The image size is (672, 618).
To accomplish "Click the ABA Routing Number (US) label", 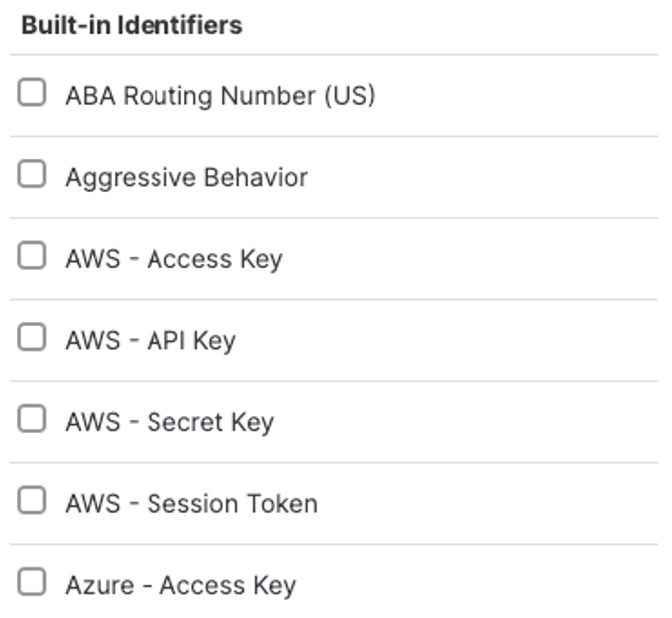I will [x=221, y=94].
